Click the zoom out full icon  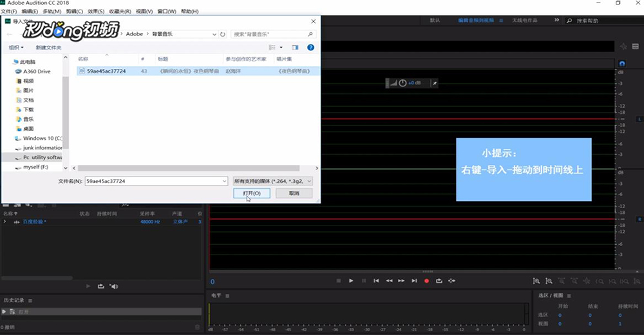tap(587, 281)
